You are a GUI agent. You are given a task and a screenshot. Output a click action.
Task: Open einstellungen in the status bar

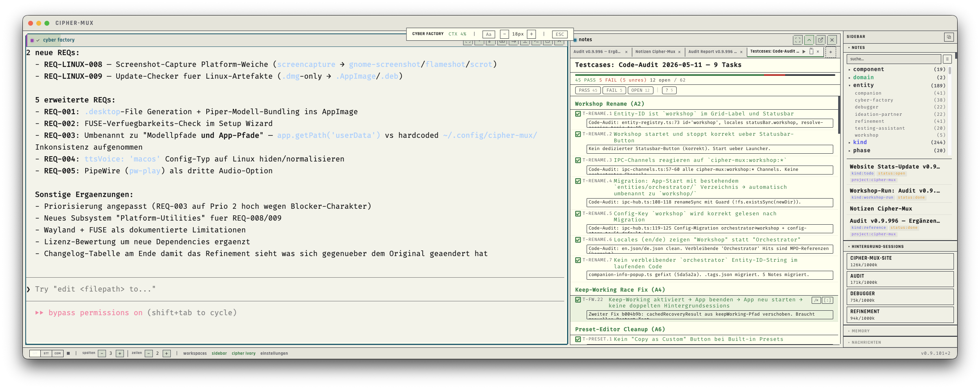274,354
